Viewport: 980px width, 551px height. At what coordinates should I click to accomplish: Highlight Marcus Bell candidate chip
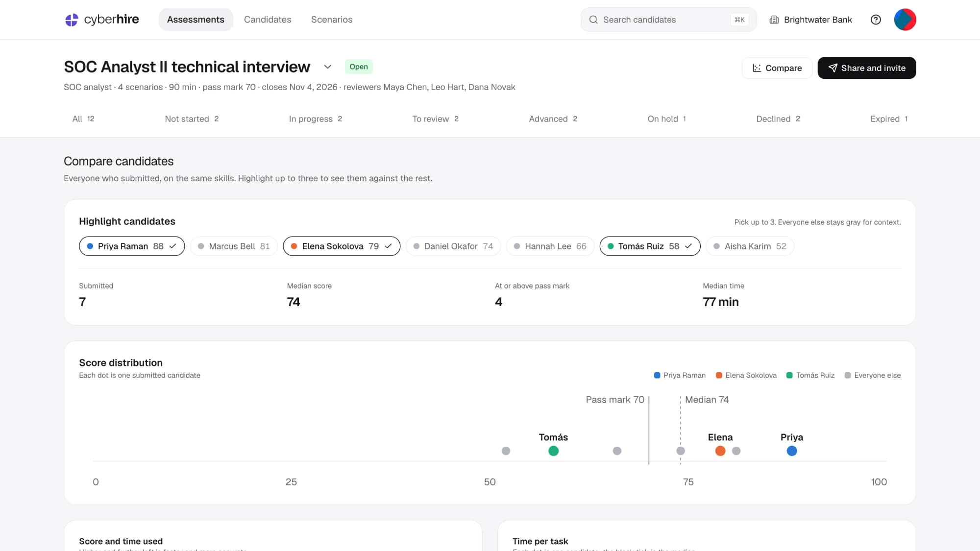[x=234, y=246]
